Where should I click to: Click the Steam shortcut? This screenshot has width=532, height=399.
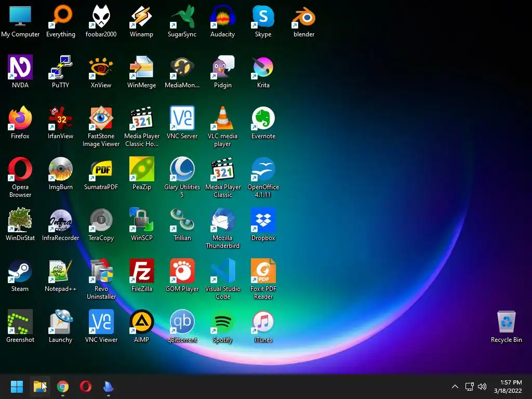coord(20,271)
